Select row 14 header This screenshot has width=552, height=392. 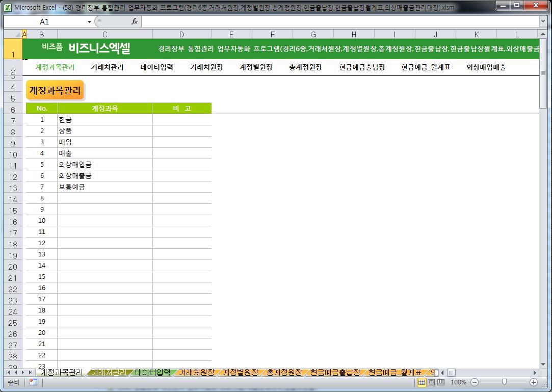pyautogui.click(x=13, y=199)
